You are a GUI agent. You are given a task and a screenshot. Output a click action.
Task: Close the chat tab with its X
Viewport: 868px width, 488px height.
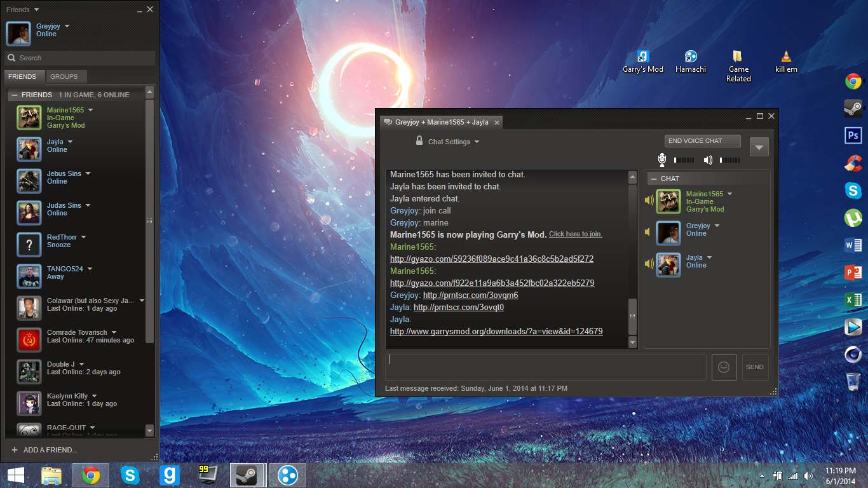(497, 122)
